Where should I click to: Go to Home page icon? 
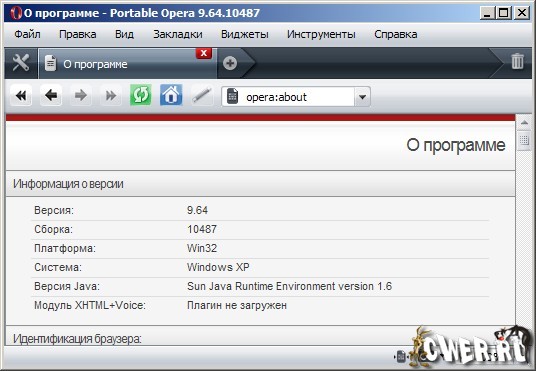pyautogui.click(x=171, y=95)
